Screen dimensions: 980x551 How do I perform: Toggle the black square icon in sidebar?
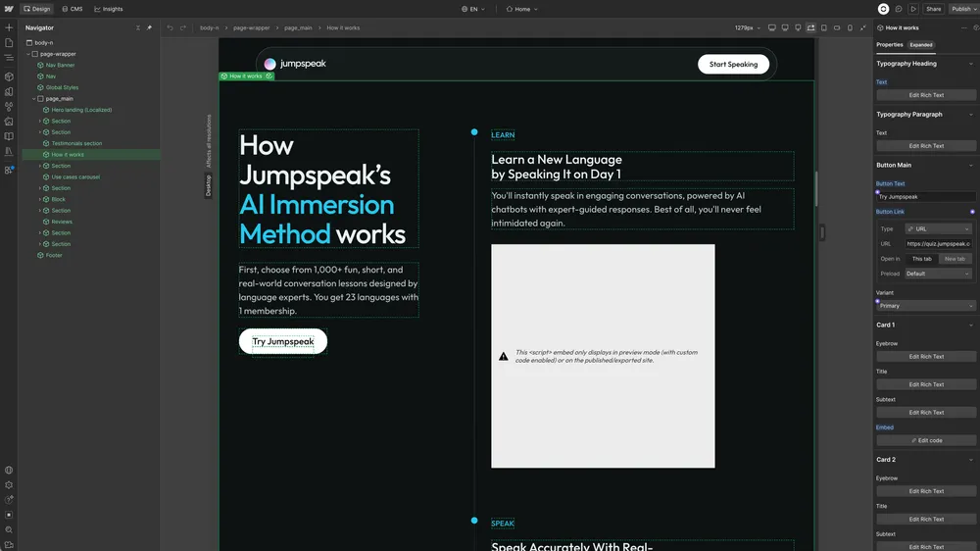coord(9,515)
